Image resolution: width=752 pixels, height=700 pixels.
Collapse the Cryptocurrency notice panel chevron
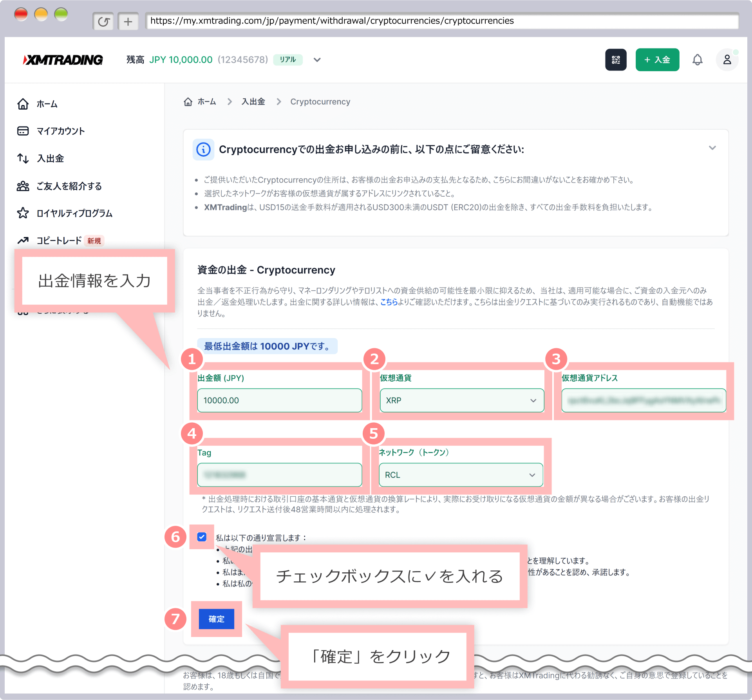[712, 148]
